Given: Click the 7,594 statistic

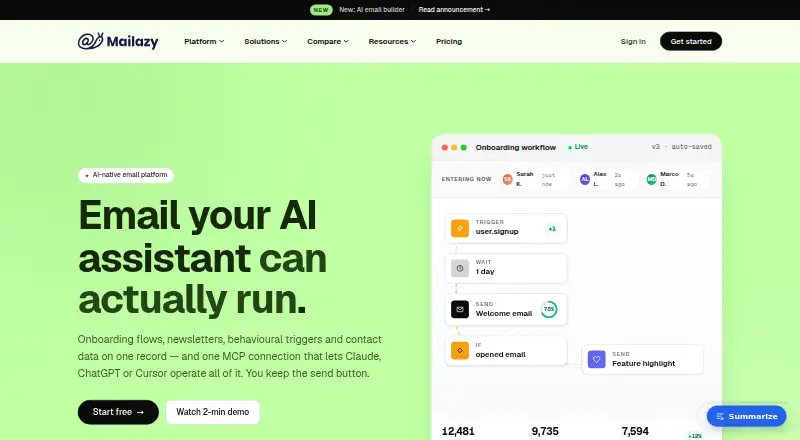Looking at the screenshot, I should click(x=635, y=431).
